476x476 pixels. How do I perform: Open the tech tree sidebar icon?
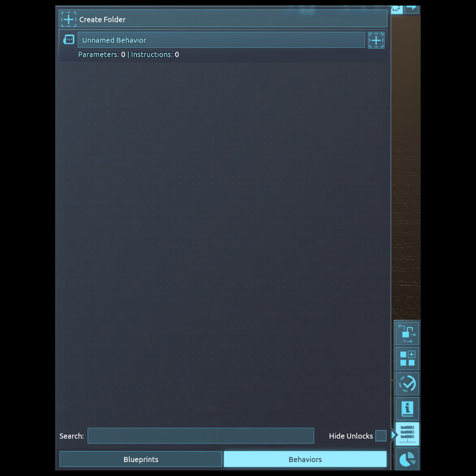[x=407, y=333]
